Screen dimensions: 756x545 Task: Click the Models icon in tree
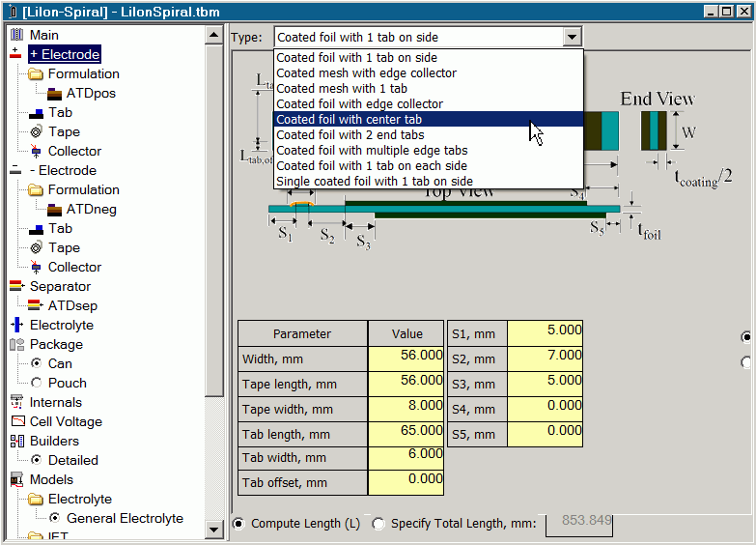16,479
